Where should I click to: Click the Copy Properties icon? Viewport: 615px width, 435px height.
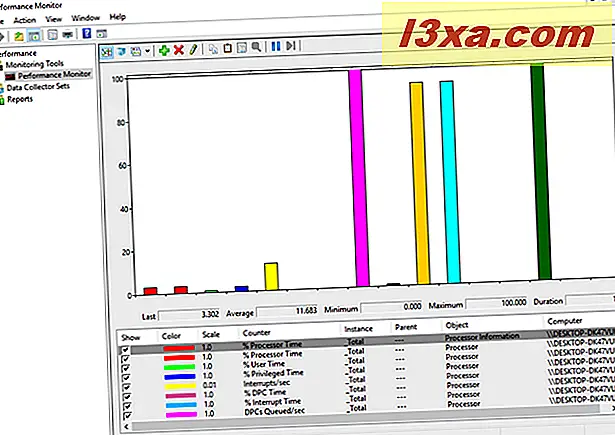pos(213,49)
